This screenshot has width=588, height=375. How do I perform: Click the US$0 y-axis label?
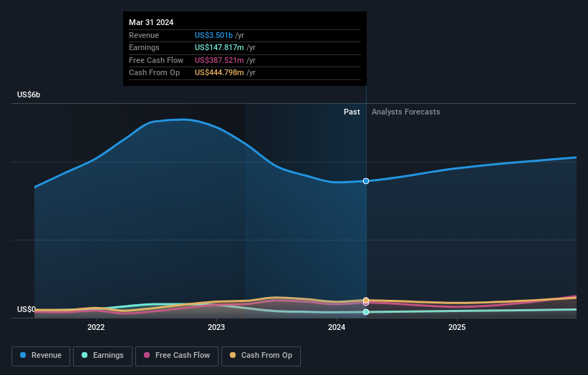pos(26,309)
